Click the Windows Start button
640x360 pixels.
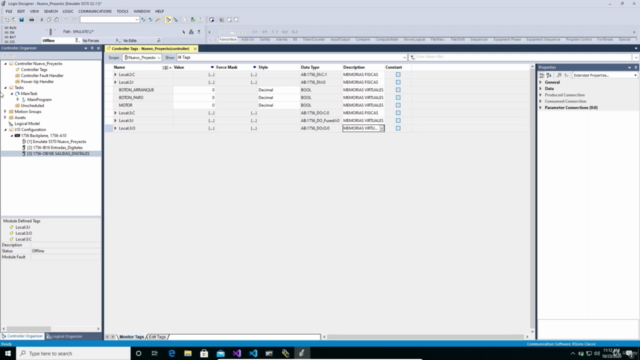pyautogui.click(x=8, y=353)
